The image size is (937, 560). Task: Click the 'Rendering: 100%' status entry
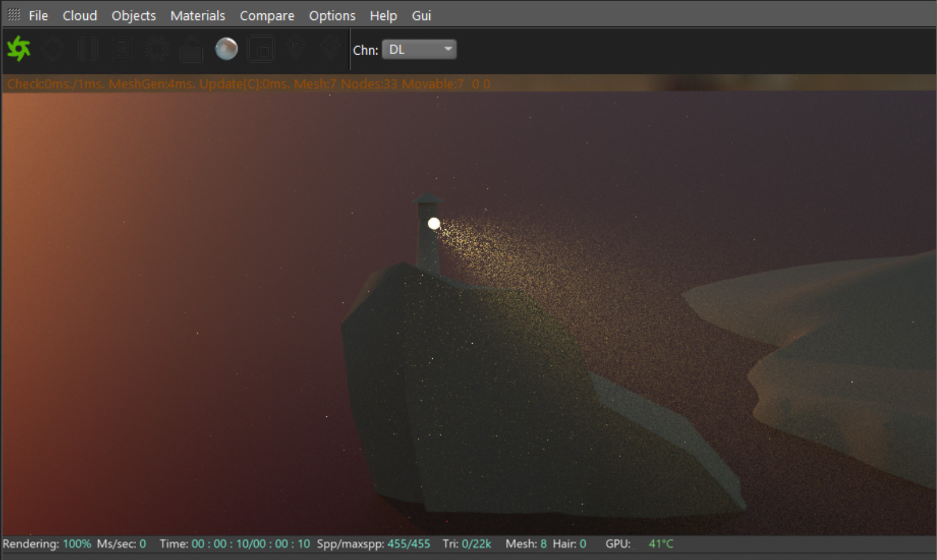tap(47, 544)
